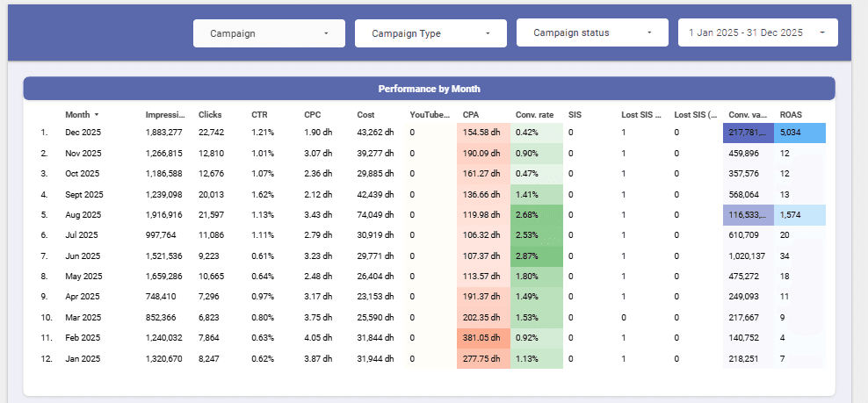Sort by the YouTube column header
Image resolution: width=868 pixels, height=403 pixels.
[430, 115]
